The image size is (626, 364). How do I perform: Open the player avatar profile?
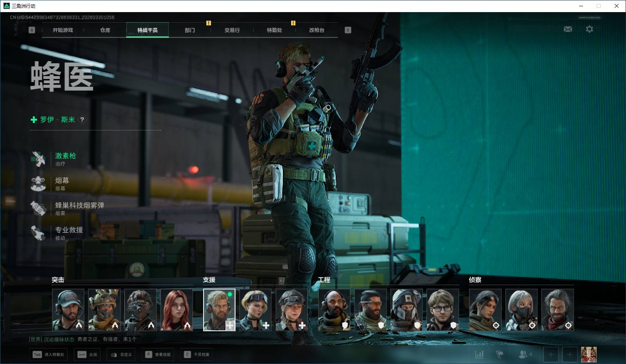point(589,355)
